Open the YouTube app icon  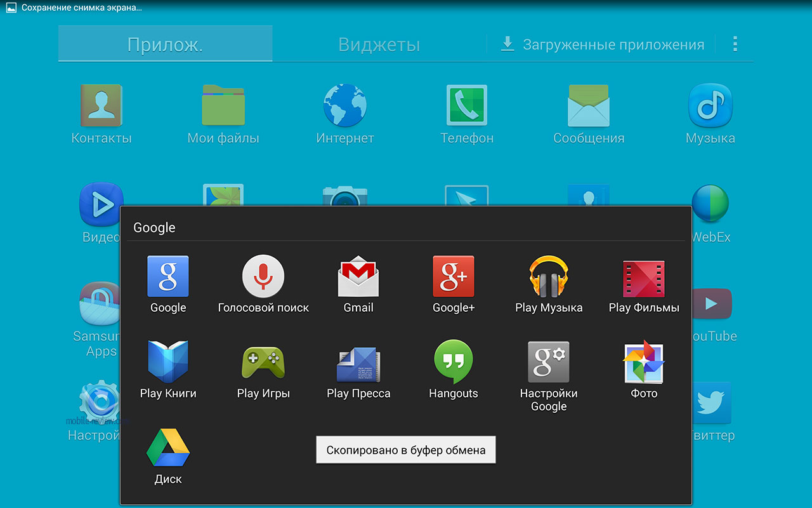click(x=710, y=304)
